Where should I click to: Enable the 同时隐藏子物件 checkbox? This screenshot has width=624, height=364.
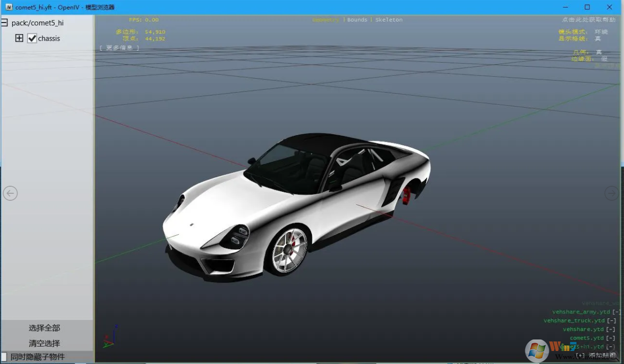[x=5, y=356]
